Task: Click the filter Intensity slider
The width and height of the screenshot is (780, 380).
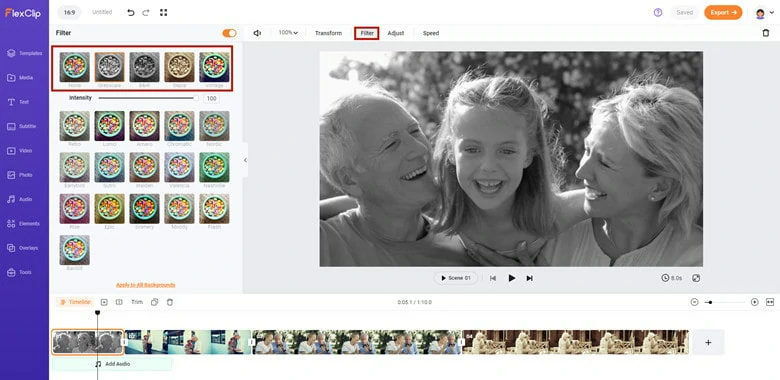Action: (x=148, y=98)
